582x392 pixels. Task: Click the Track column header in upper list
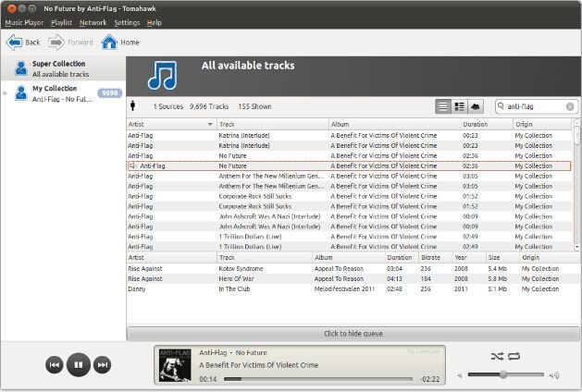pyautogui.click(x=272, y=124)
